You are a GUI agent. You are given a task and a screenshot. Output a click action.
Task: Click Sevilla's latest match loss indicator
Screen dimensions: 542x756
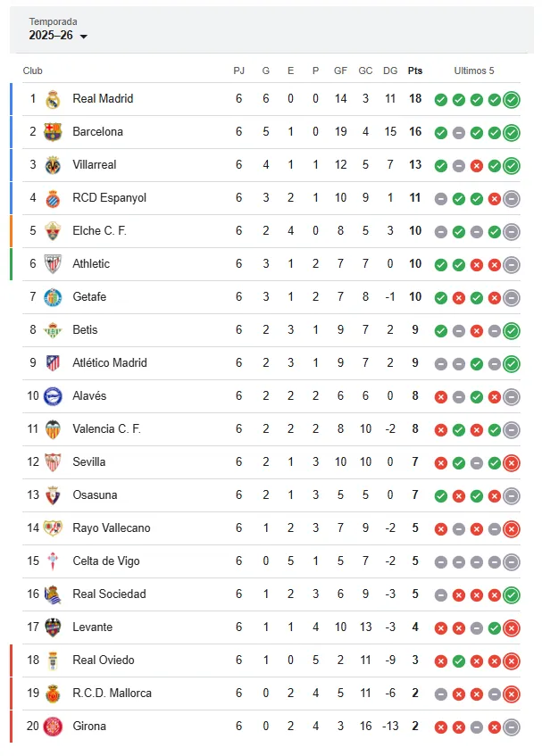(x=511, y=462)
